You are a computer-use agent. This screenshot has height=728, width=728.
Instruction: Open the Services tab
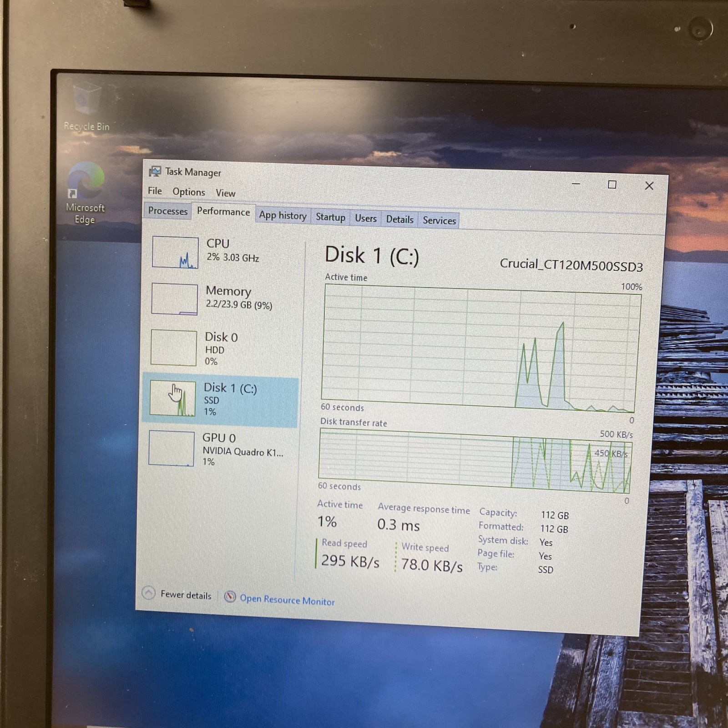coord(439,220)
